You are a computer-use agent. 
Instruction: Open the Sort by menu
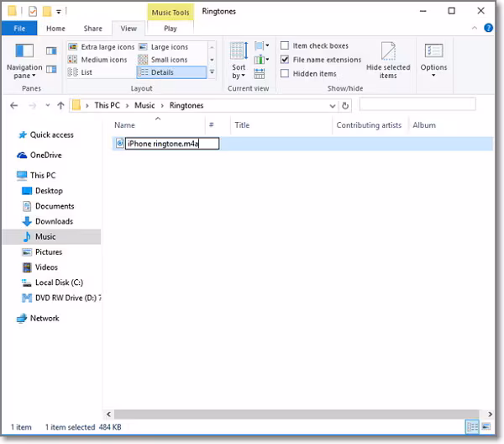pyautogui.click(x=239, y=61)
